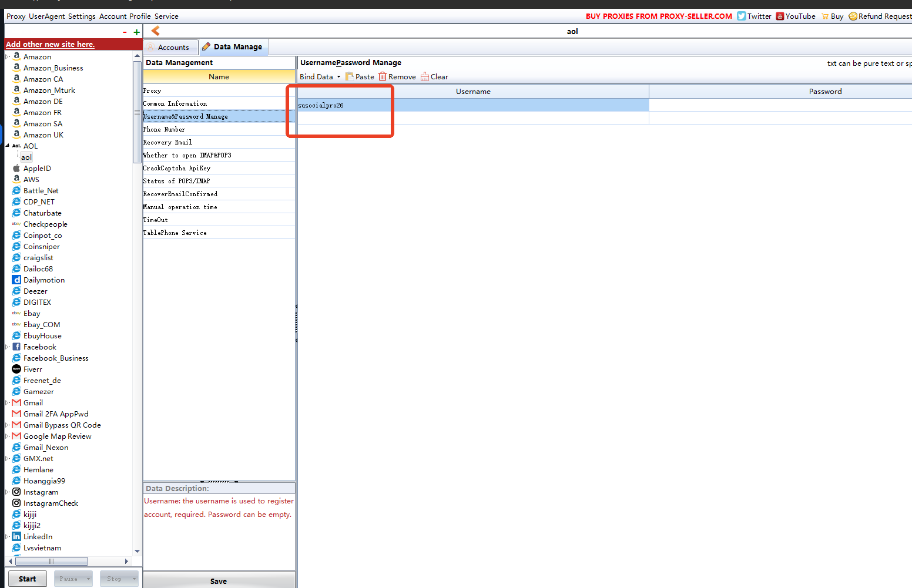This screenshot has height=588, width=912.
Task: Select the Common Information row
Action: [x=219, y=103]
